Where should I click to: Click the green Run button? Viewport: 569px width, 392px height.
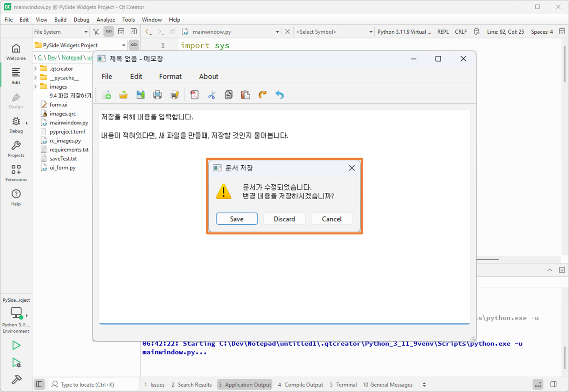[16, 345]
